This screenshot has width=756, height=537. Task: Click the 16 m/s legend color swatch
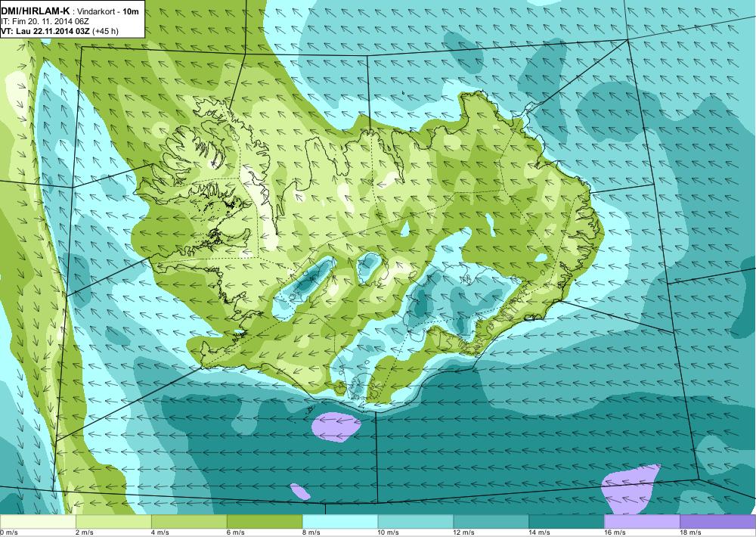point(642,522)
